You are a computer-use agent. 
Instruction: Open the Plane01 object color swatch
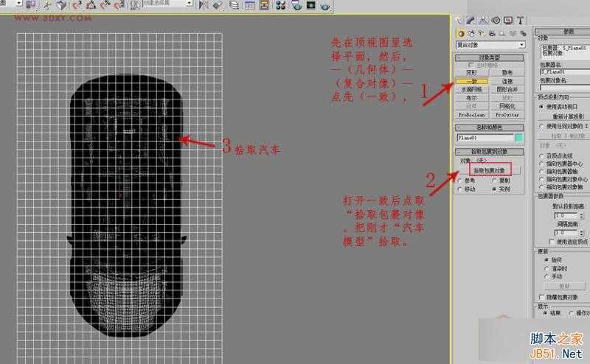pos(519,138)
